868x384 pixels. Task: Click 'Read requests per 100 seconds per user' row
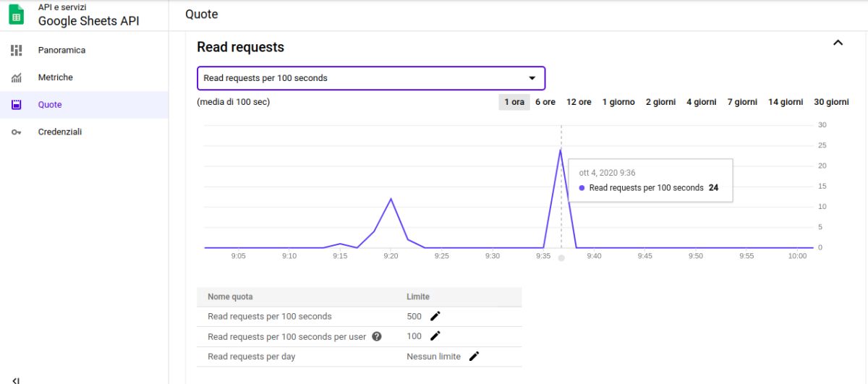(x=359, y=336)
